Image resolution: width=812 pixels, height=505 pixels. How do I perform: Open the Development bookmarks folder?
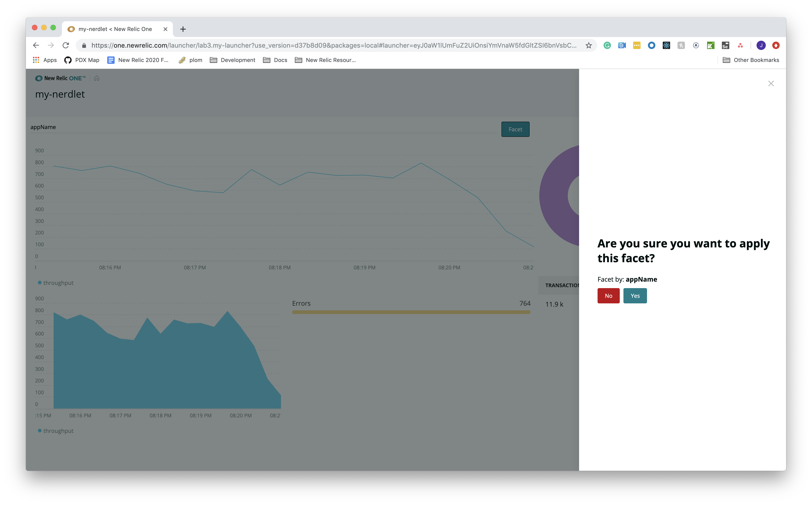[232, 60]
